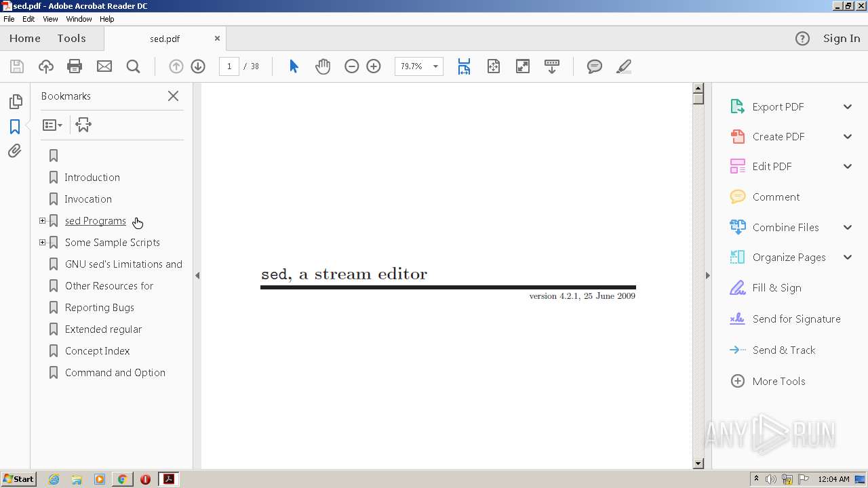The image size is (868, 488).
Task: Open Extended regular bookmark
Action: coord(104,329)
